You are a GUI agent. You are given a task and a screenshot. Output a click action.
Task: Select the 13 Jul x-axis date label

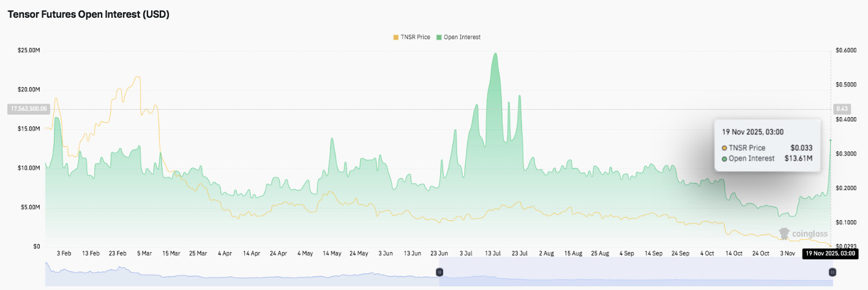(x=493, y=253)
